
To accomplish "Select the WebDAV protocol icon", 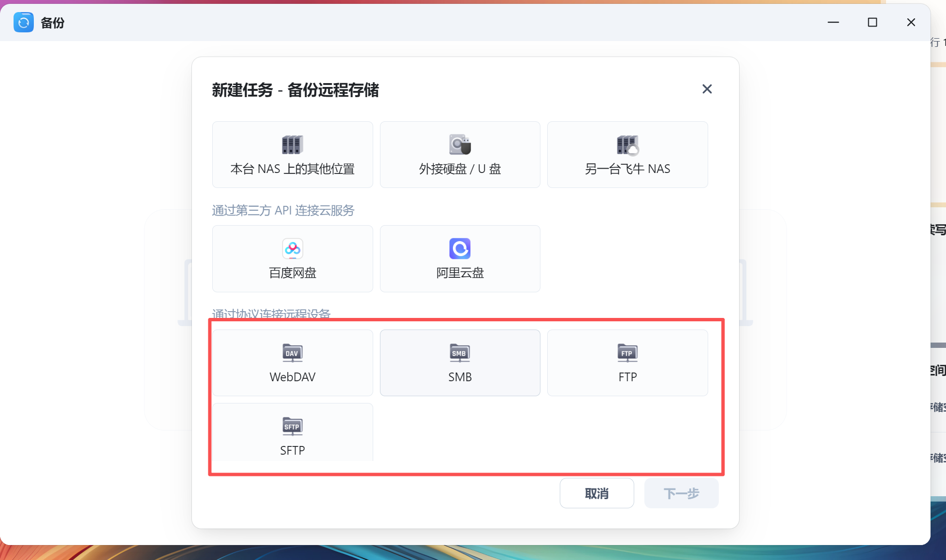I will [292, 353].
